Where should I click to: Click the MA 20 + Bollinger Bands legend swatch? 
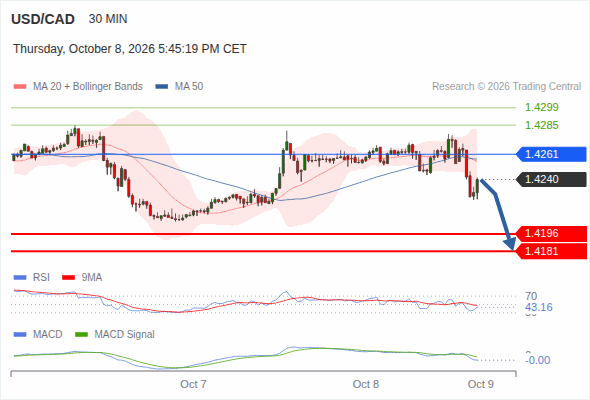(x=20, y=87)
